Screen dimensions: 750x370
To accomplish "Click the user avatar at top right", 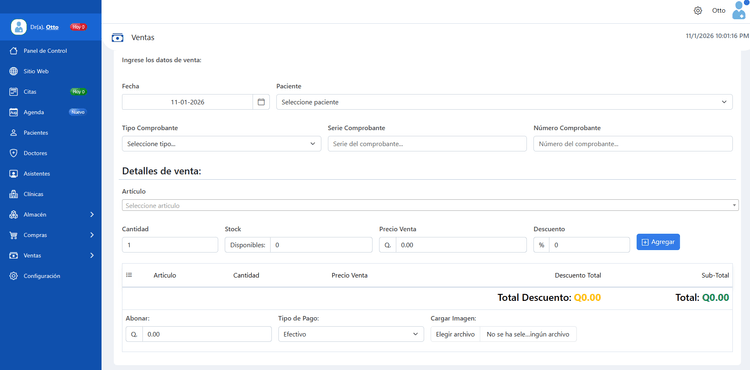I will tap(739, 10).
